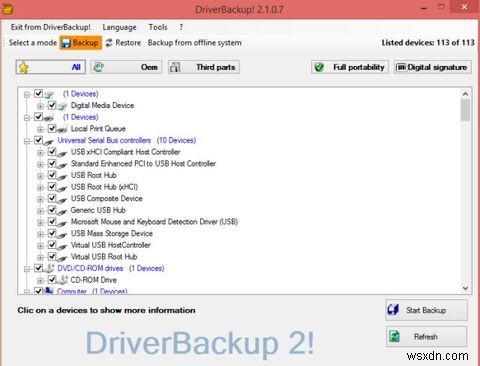Select Microsoft Mouse and Keyboard Detection Driver (USB)
This screenshot has width=480, height=366.
(x=154, y=222)
